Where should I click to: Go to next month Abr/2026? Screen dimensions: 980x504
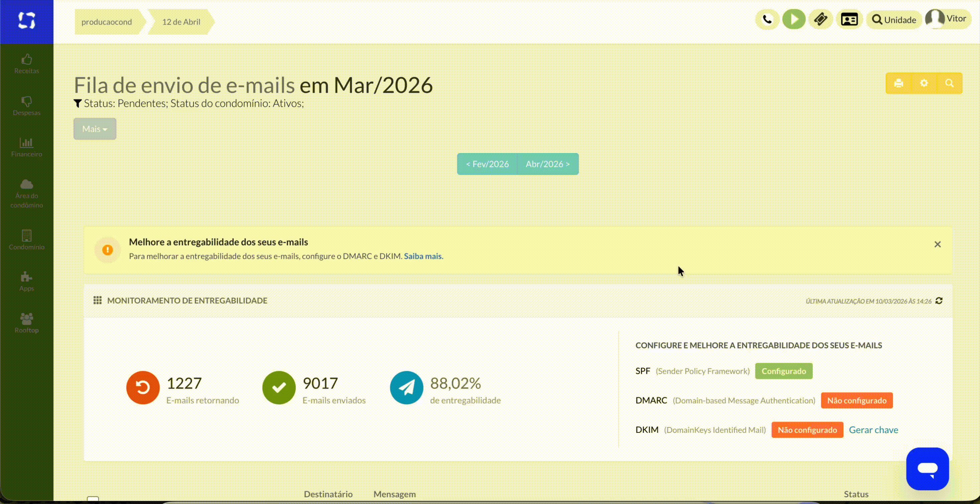(548, 164)
